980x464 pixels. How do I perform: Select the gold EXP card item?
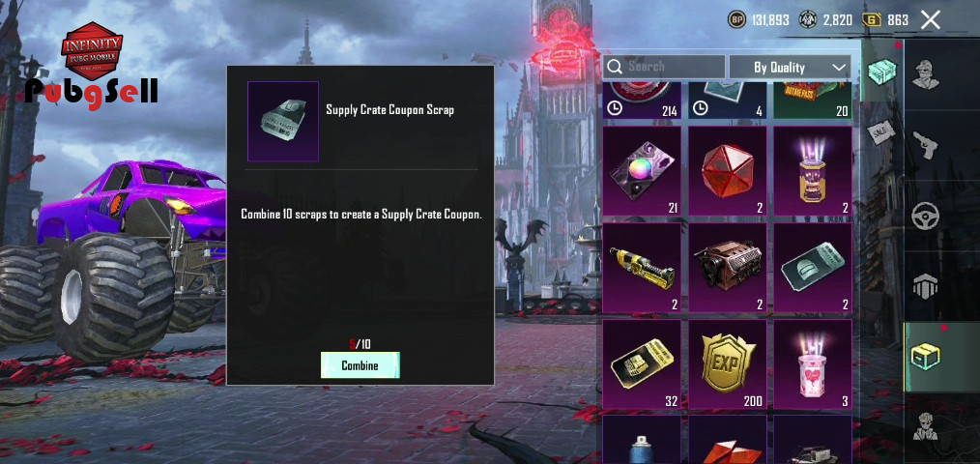[728, 364]
